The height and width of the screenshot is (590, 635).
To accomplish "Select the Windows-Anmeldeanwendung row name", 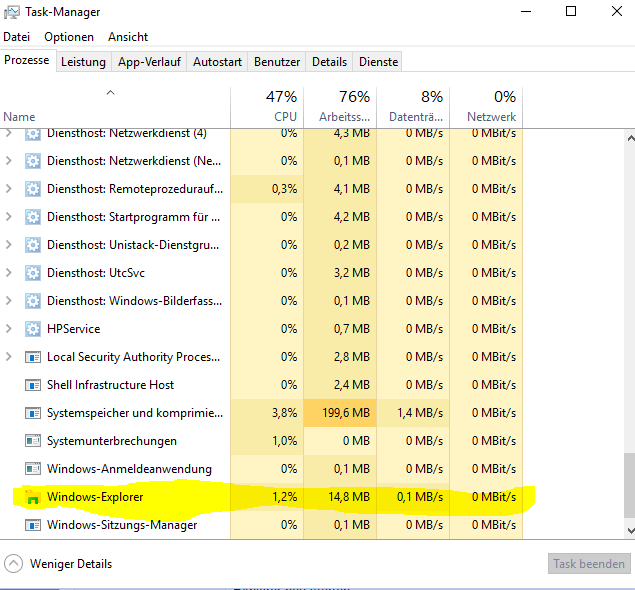I will pyautogui.click(x=129, y=469).
